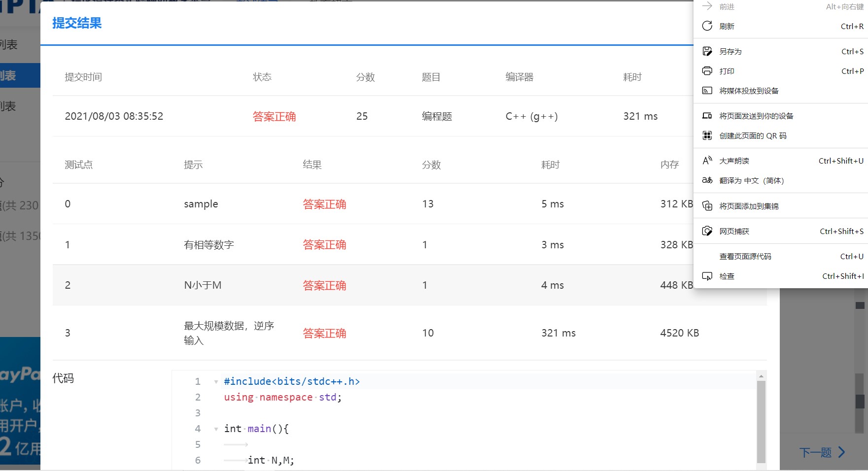Click the cast media to device icon
Screen dimensions: 868x471
[708, 91]
